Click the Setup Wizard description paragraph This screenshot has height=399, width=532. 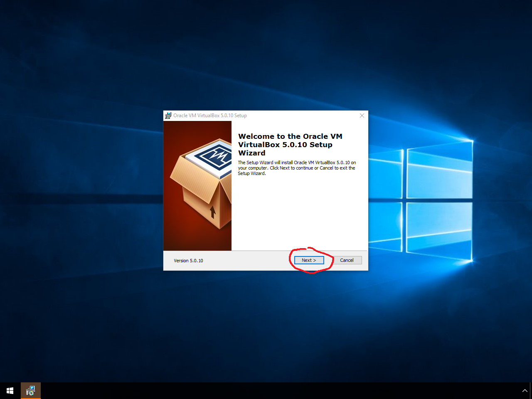pyautogui.click(x=297, y=168)
